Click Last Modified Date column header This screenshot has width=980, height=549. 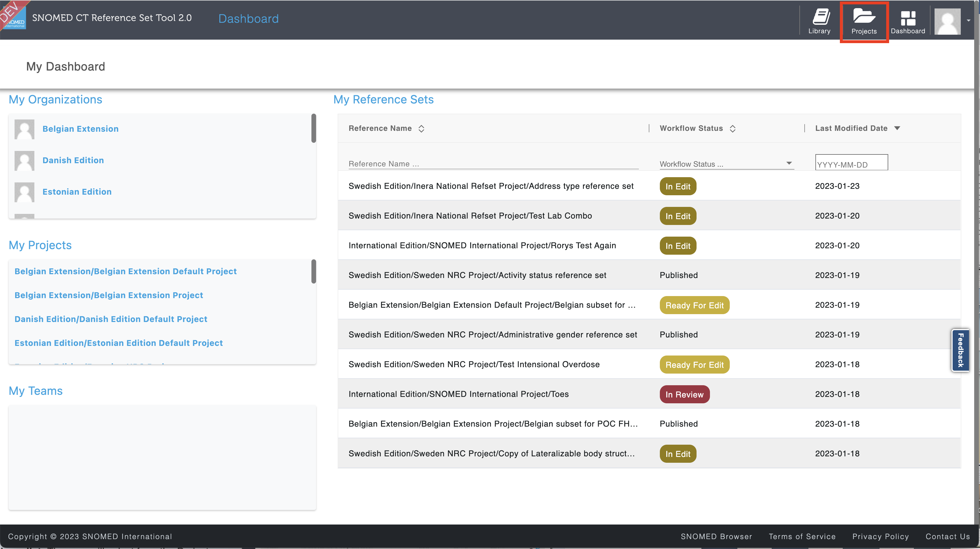click(x=851, y=128)
